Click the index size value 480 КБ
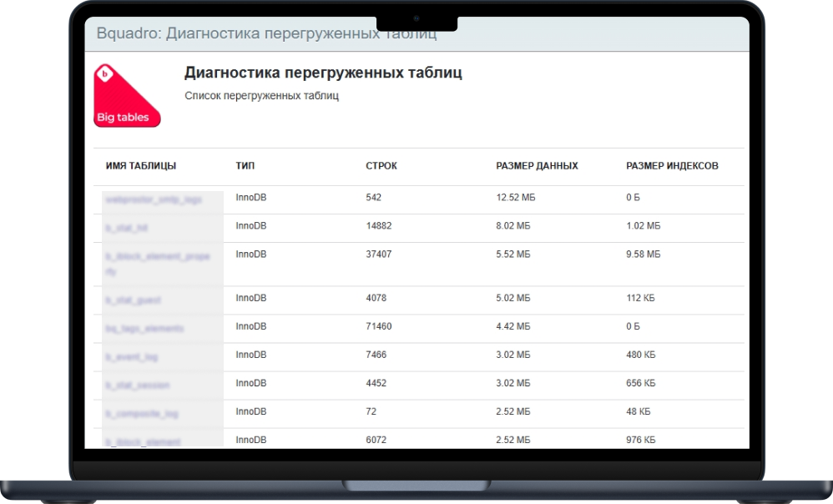The image size is (833, 504). click(641, 355)
